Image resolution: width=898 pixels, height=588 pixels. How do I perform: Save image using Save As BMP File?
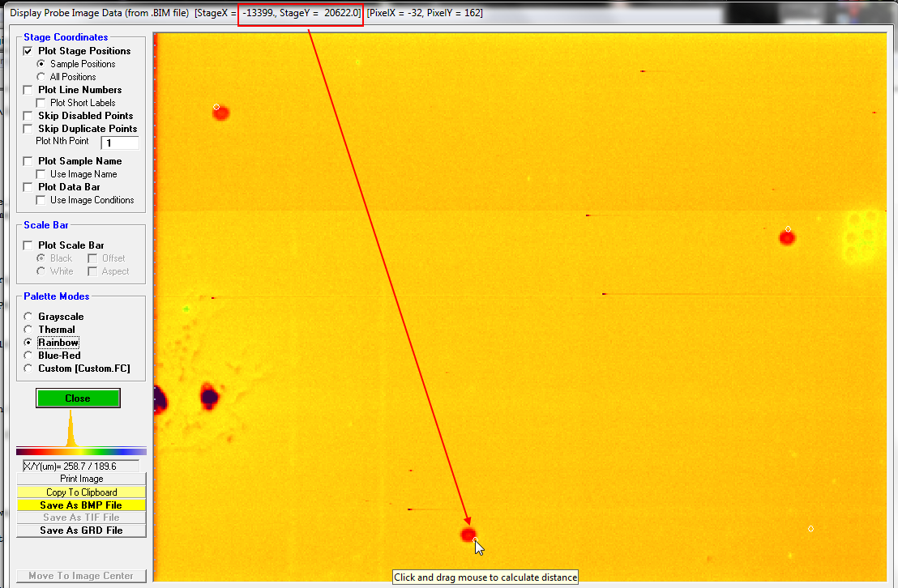click(x=81, y=505)
